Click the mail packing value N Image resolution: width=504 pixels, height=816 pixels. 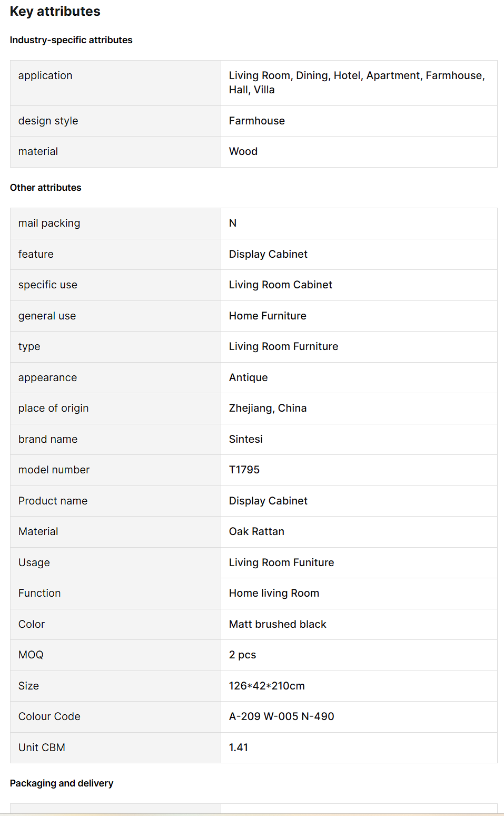pyautogui.click(x=233, y=223)
